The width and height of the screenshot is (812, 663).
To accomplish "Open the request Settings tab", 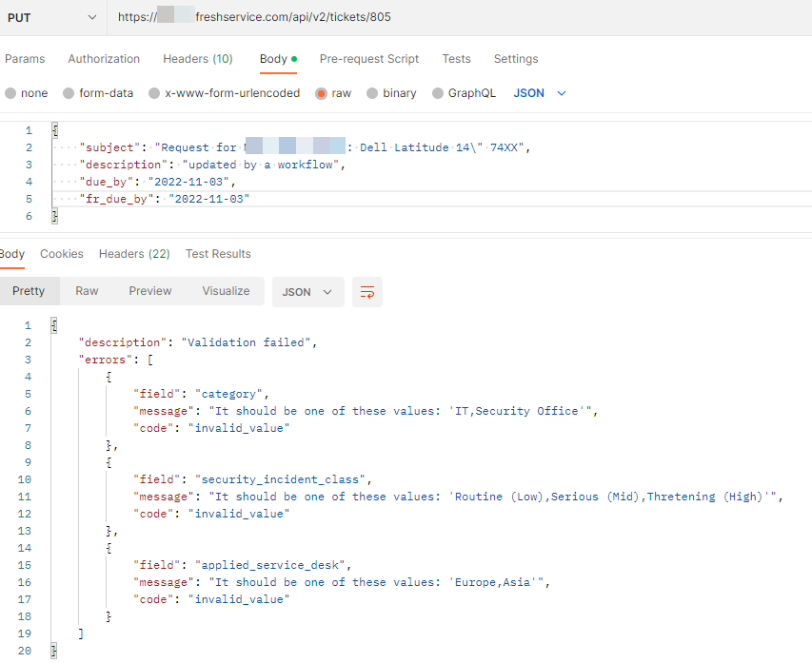I will click(x=516, y=59).
